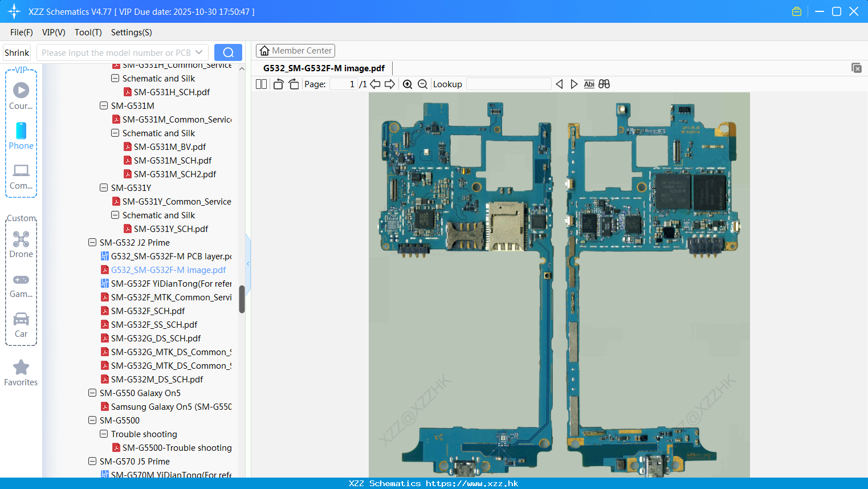Open SM-G532G_DS_SCH.pdf
The image size is (868, 489).
point(156,339)
